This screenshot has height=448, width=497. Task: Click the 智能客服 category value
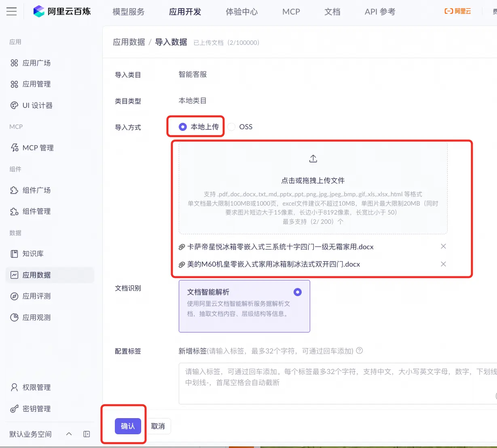coord(193,74)
